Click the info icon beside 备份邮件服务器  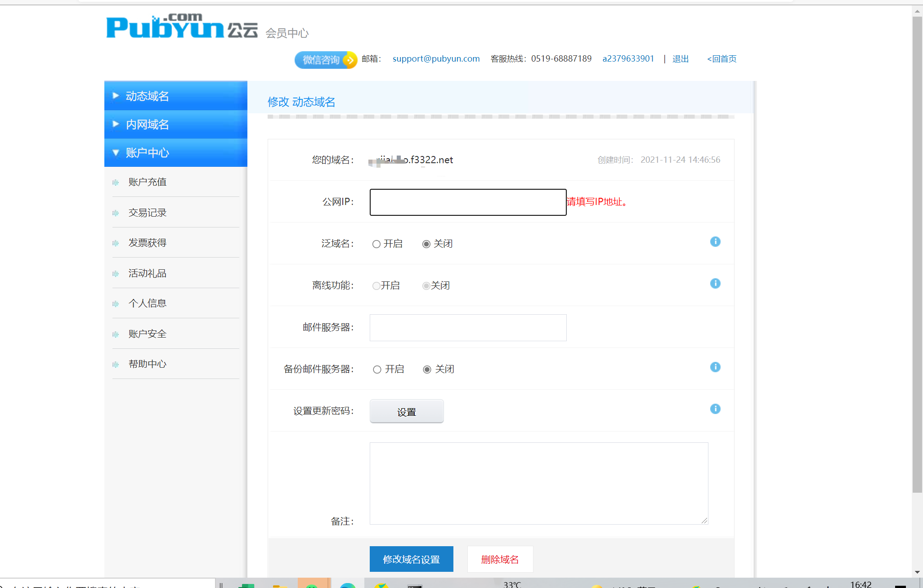tap(715, 367)
